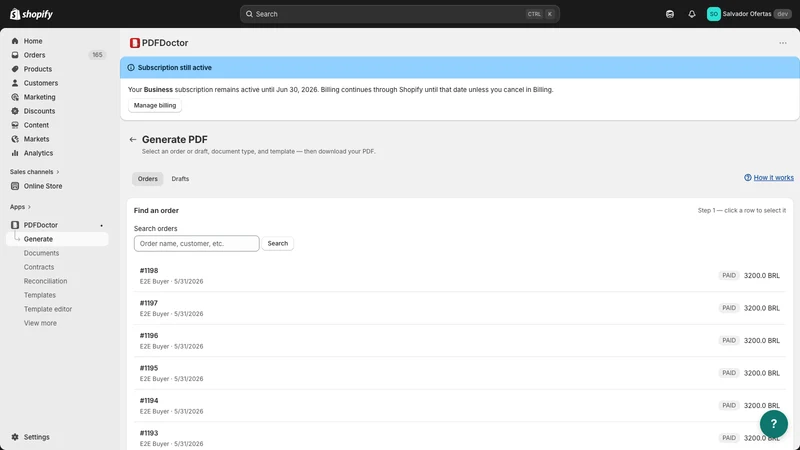The height and width of the screenshot is (450, 800).
Task: Click the PDFDoctor pin dot
Action: click(102, 226)
